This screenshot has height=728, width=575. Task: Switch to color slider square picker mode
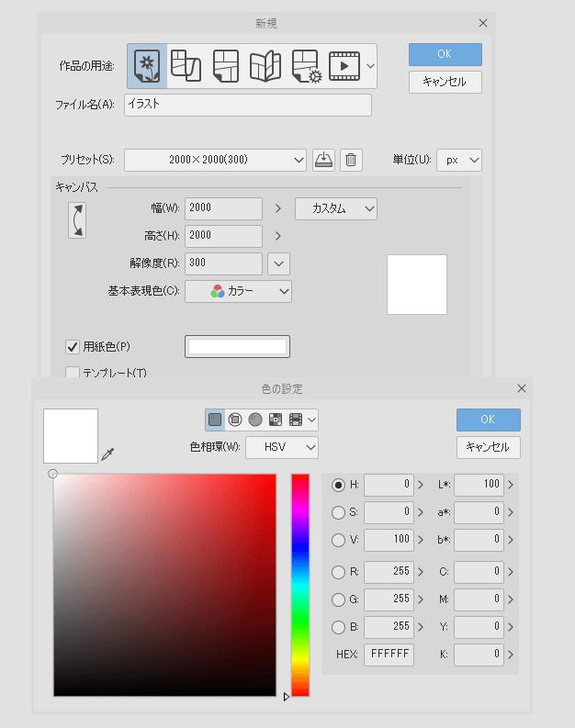(215, 420)
